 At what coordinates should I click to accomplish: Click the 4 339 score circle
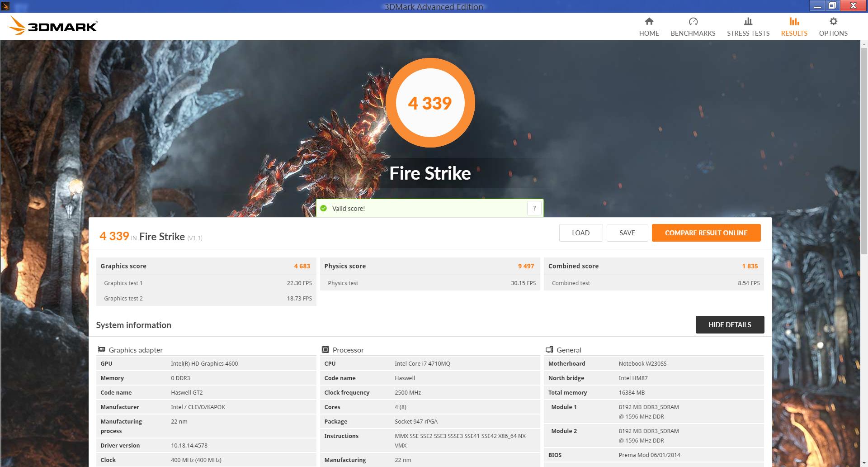tap(430, 103)
